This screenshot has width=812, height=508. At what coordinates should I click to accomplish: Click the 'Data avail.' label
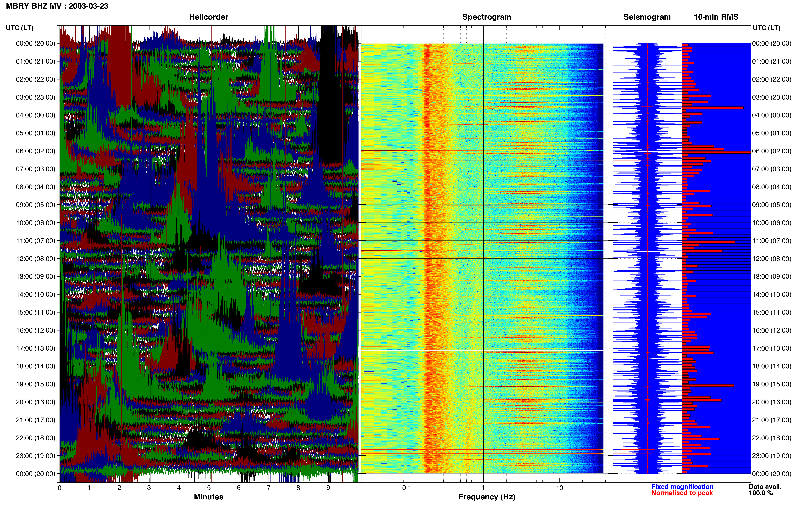point(765,486)
